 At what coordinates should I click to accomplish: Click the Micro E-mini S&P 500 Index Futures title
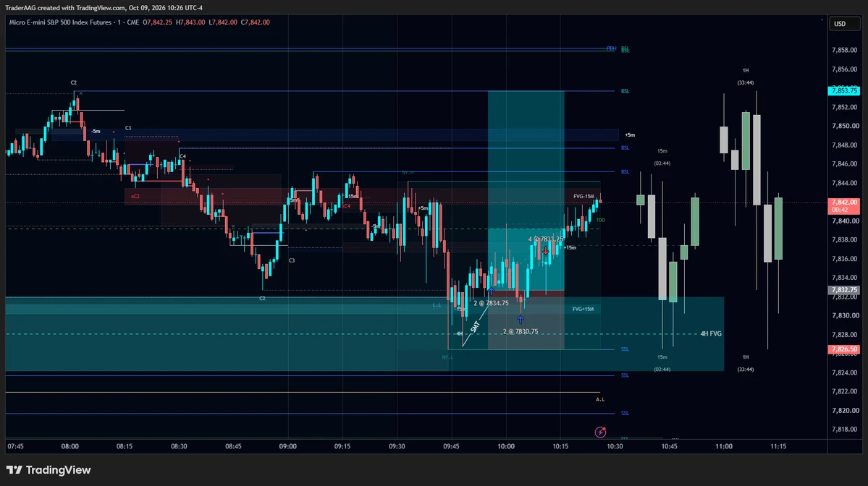[x=60, y=22]
